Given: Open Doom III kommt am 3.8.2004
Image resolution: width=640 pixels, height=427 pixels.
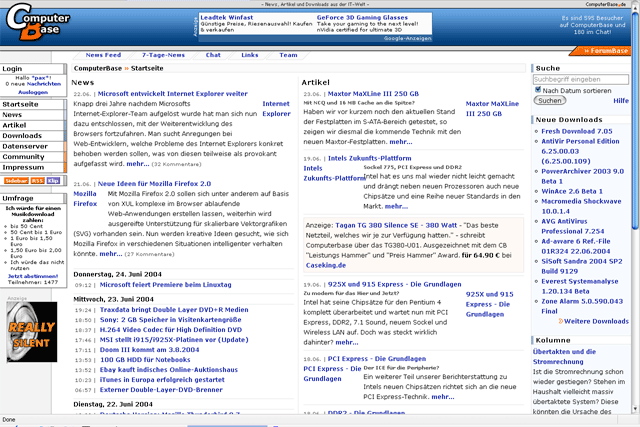Looking at the screenshot, I should pos(149,349).
